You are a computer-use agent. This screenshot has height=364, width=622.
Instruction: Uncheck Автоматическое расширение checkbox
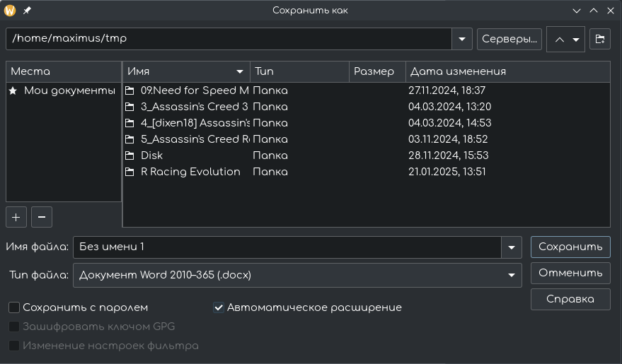click(219, 307)
